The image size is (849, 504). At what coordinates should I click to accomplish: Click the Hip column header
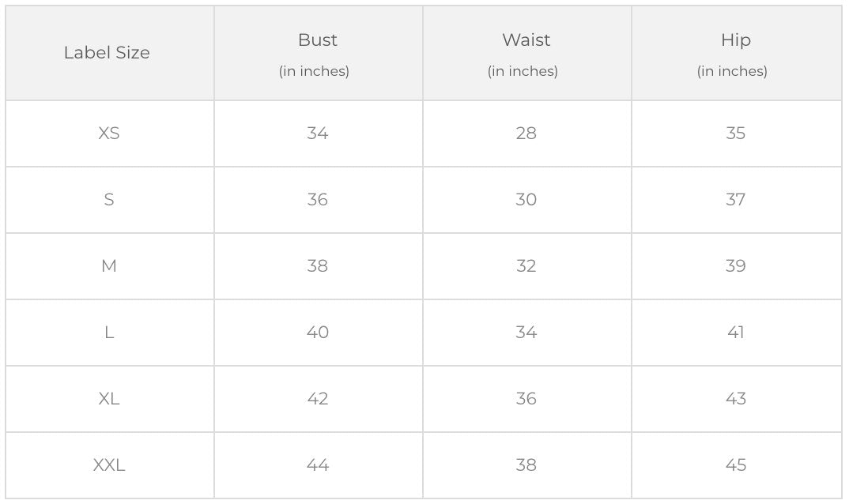click(735, 40)
